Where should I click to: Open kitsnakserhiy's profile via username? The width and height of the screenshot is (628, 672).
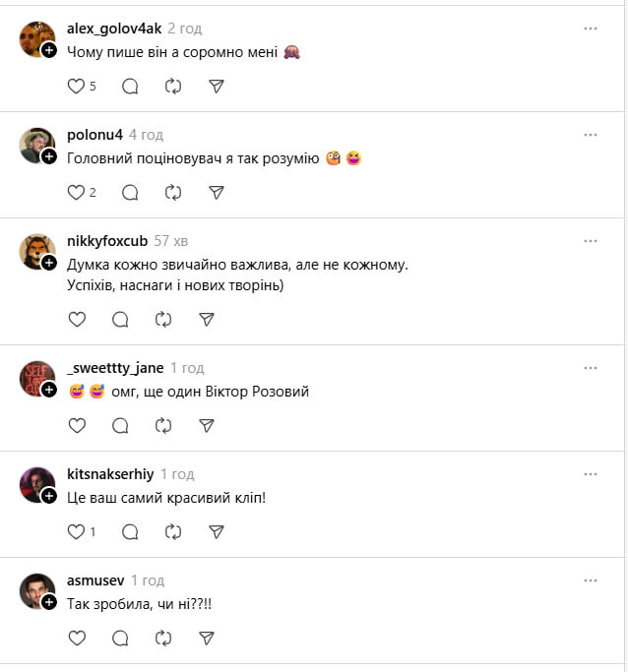[x=110, y=473]
